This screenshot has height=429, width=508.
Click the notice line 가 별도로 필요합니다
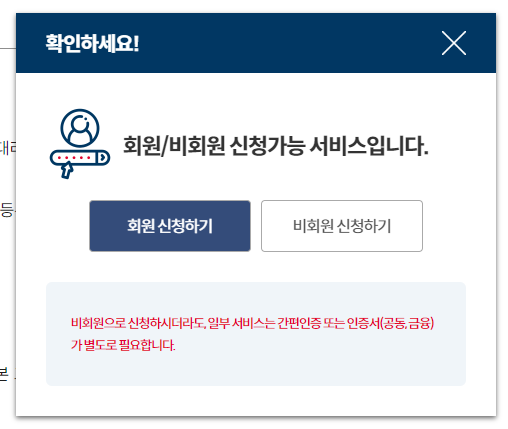[x=123, y=345]
